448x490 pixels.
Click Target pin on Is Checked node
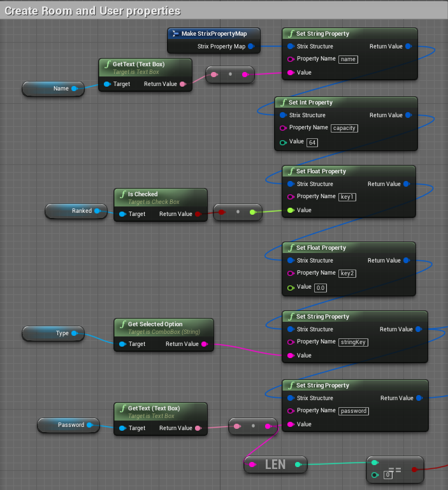click(x=122, y=214)
